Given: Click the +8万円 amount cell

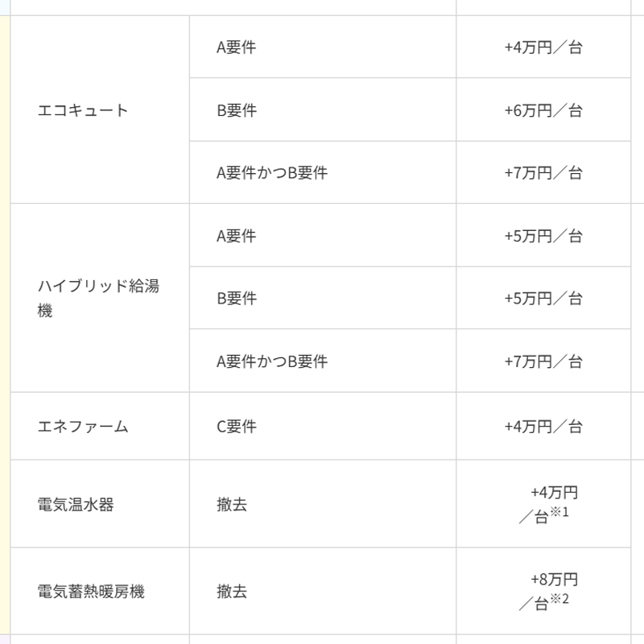Looking at the screenshot, I should [543, 591].
